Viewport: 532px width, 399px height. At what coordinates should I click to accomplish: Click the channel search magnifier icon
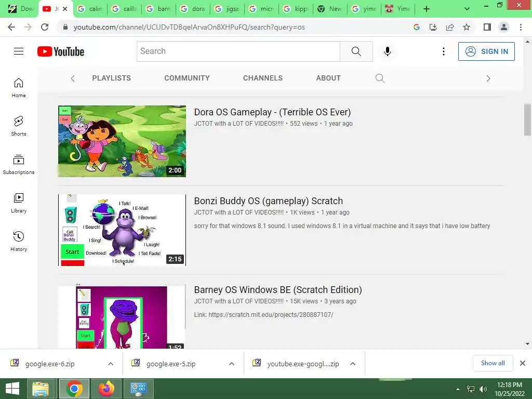[x=380, y=78]
